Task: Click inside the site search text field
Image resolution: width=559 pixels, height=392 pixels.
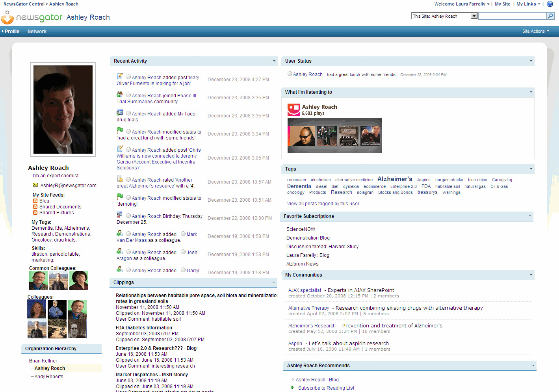Action: [512, 16]
